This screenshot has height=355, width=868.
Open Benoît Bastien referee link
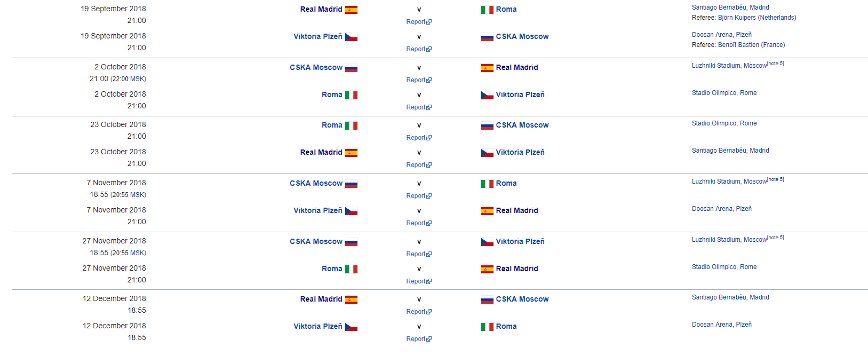[738, 45]
